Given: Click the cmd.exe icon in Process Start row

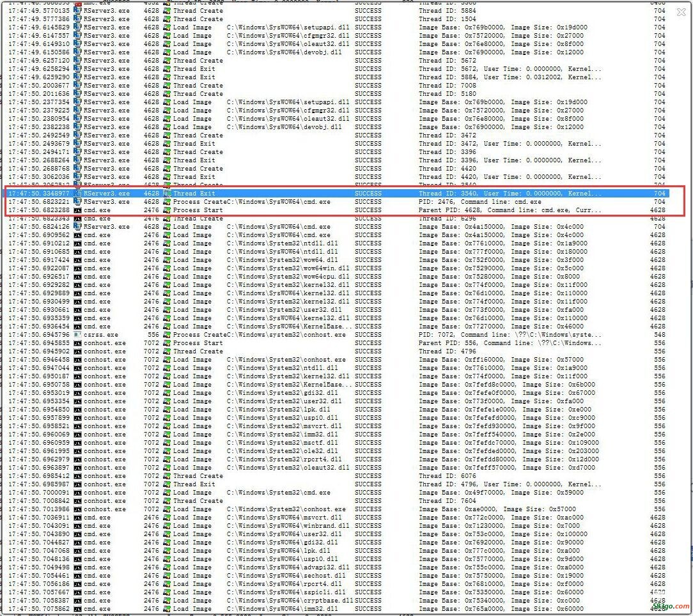Looking at the screenshot, I should coord(78,210).
